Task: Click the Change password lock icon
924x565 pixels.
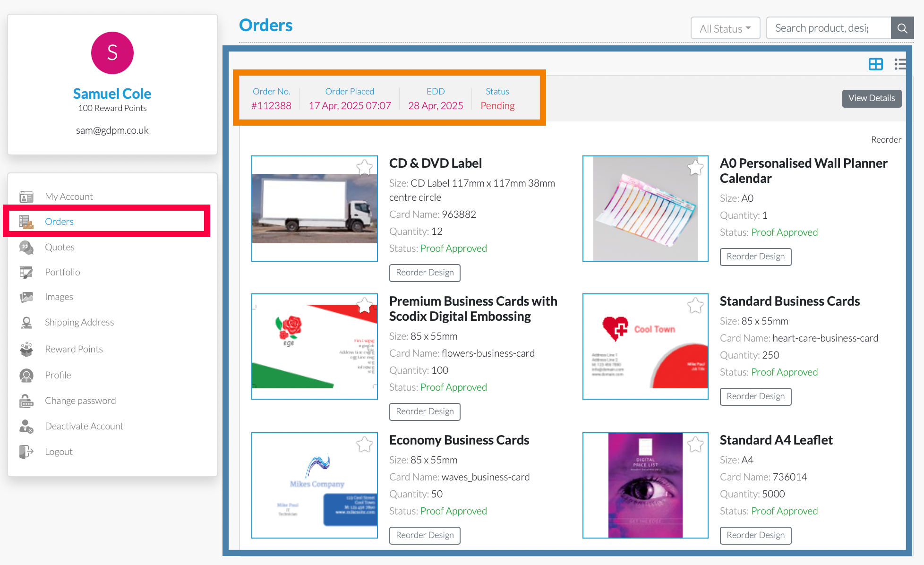Action: [x=26, y=401]
